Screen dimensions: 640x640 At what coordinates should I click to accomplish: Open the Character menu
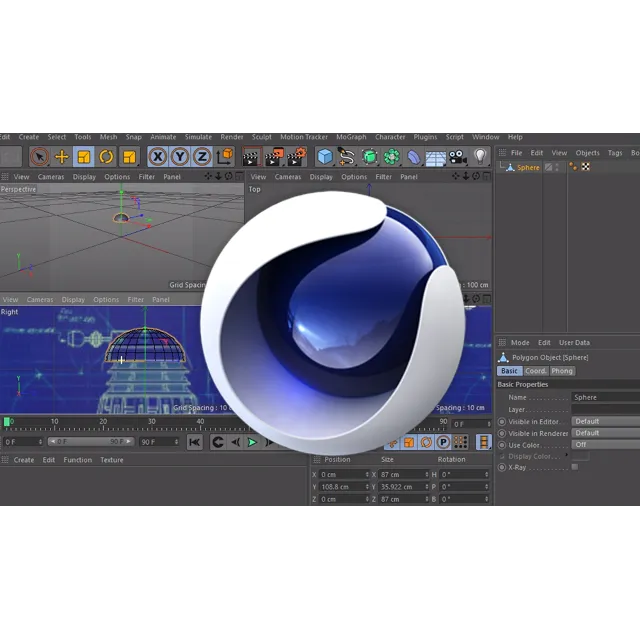point(390,137)
